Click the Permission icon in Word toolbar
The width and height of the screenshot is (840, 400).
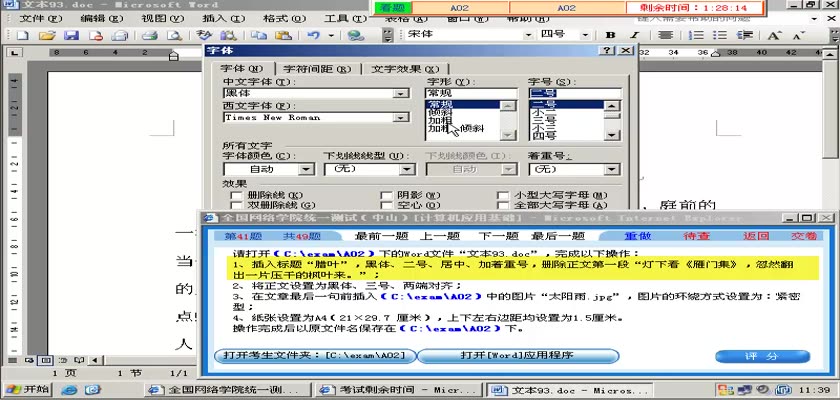96,35
